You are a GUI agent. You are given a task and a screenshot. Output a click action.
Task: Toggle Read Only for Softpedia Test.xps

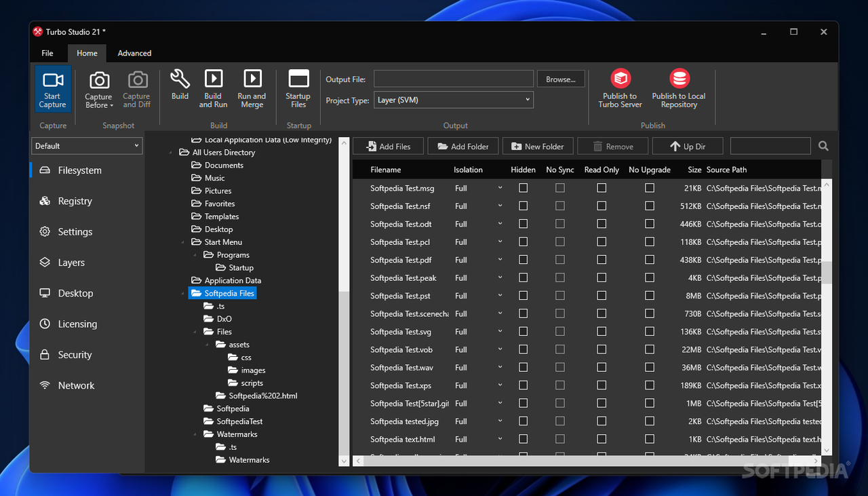(601, 385)
